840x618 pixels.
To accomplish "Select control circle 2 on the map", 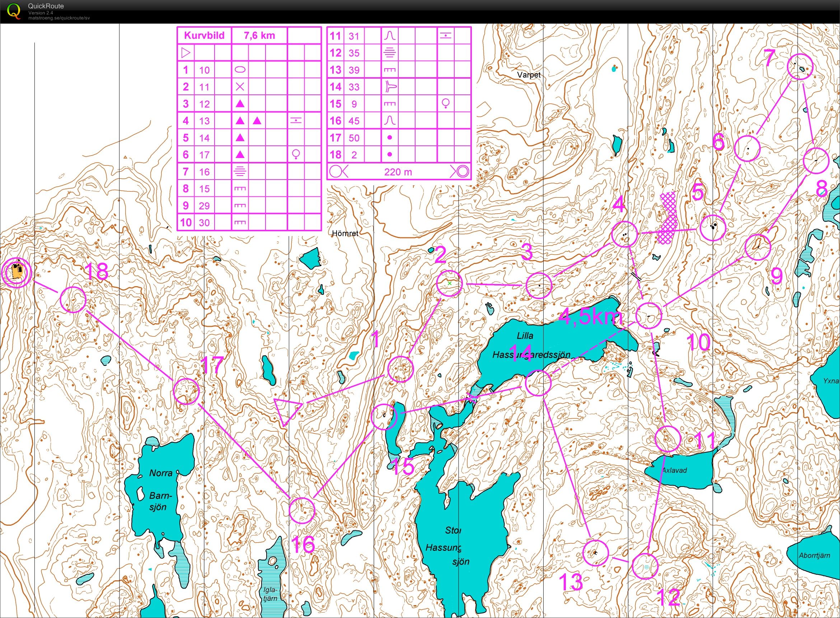I will (x=449, y=284).
